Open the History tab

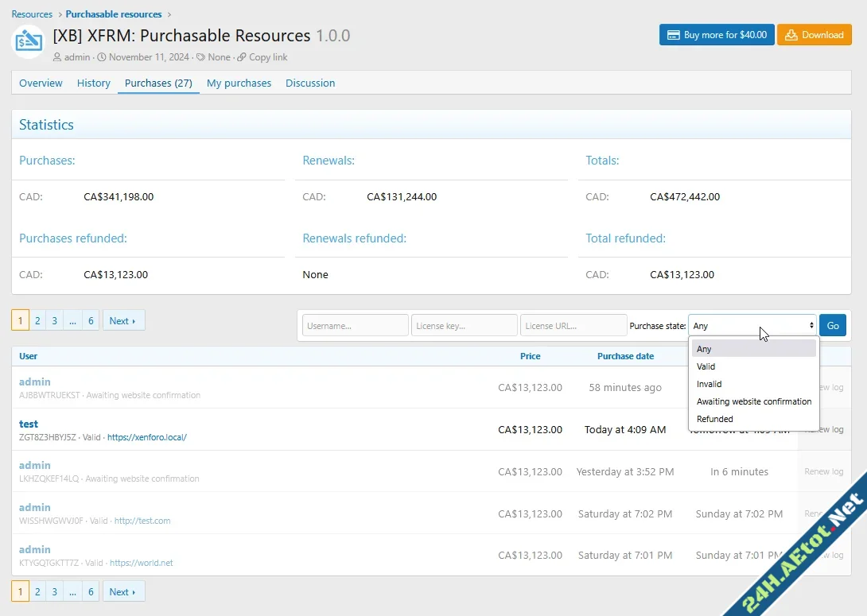93,83
